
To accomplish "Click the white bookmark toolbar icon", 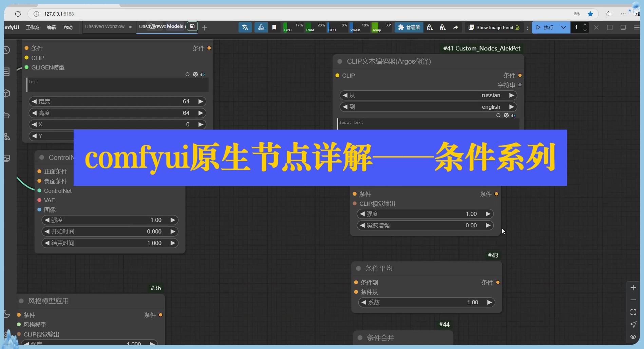I will pos(274,27).
